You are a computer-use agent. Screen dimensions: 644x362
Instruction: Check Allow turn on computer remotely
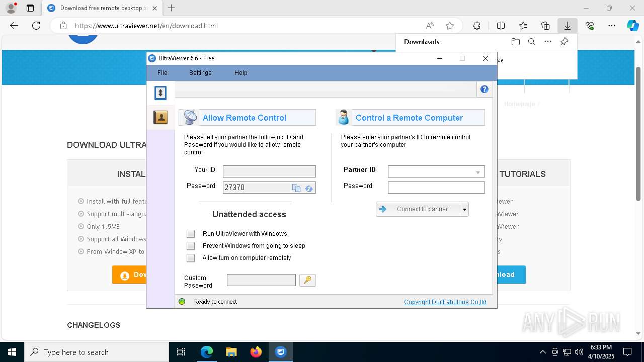(191, 258)
